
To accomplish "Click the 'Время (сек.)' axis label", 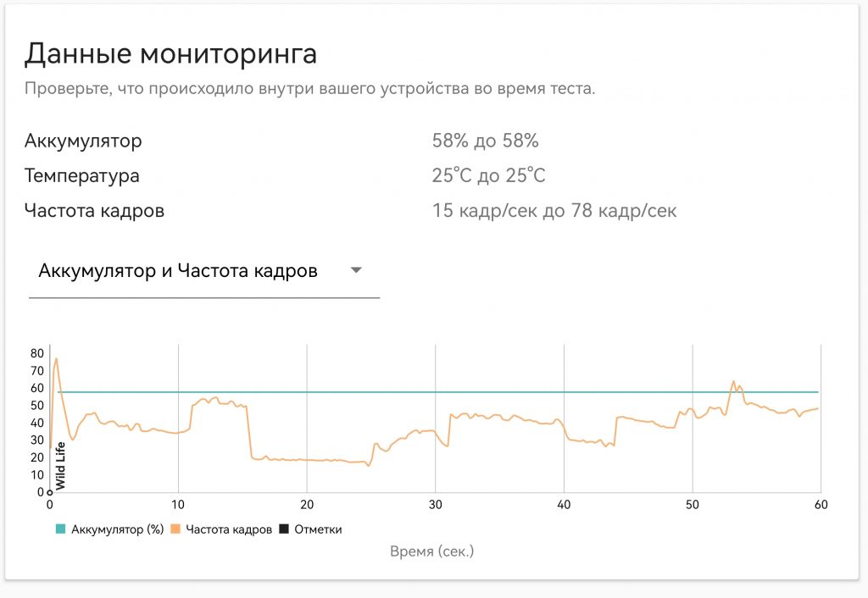I will (x=432, y=551).
